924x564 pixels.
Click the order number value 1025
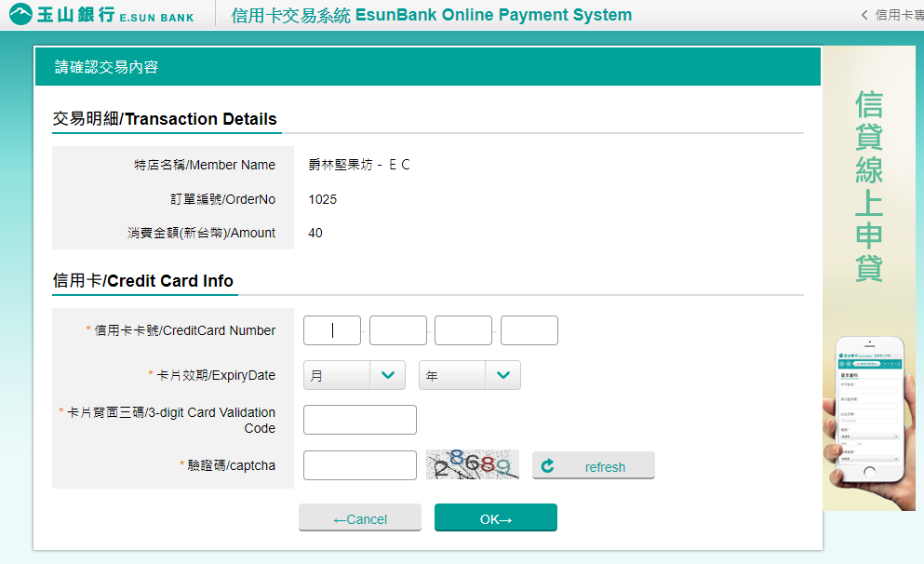[x=322, y=199]
